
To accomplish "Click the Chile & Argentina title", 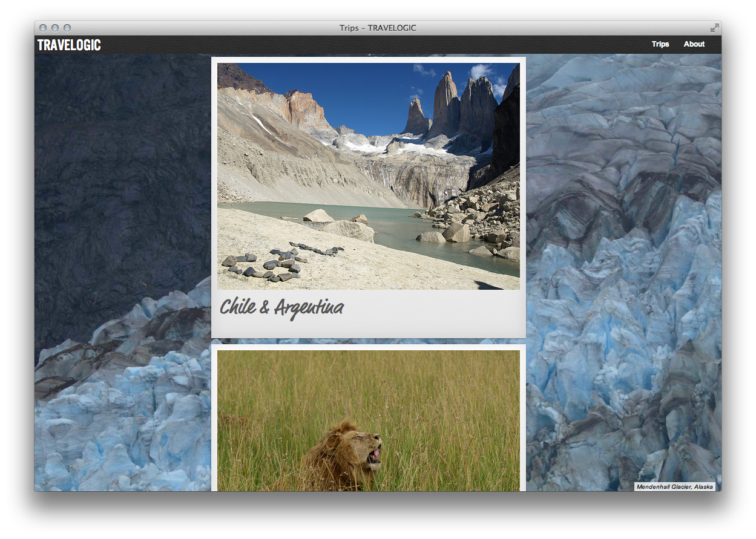I will pyautogui.click(x=281, y=307).
